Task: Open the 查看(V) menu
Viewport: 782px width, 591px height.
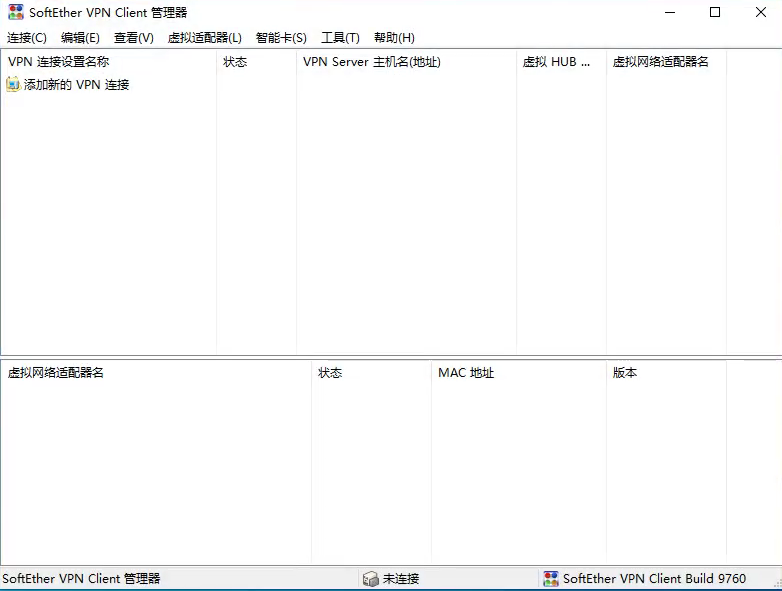Action: [134, 38]
